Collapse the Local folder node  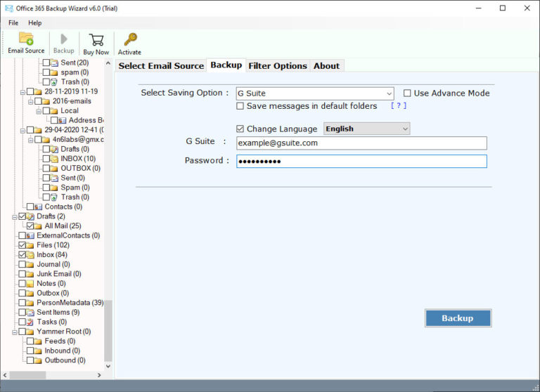click(39, 111)
